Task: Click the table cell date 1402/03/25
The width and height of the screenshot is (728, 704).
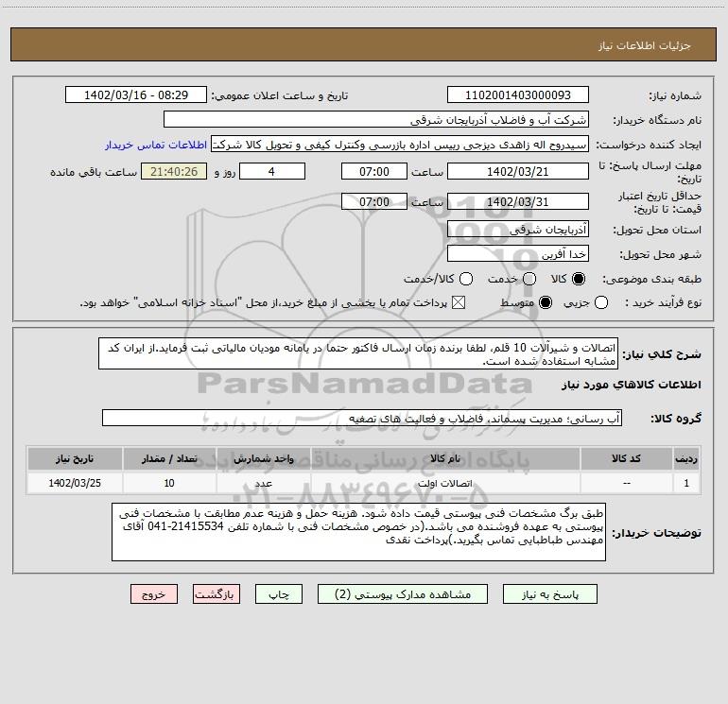Action: [x=75, y=483]
